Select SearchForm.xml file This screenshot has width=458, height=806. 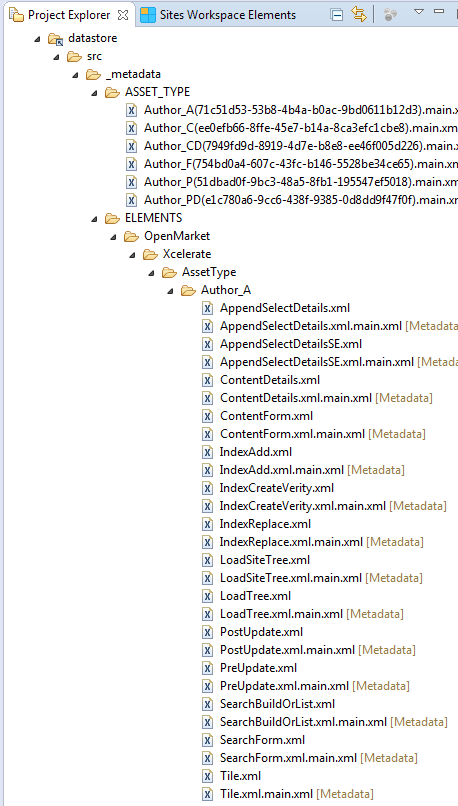pos(262,740)
